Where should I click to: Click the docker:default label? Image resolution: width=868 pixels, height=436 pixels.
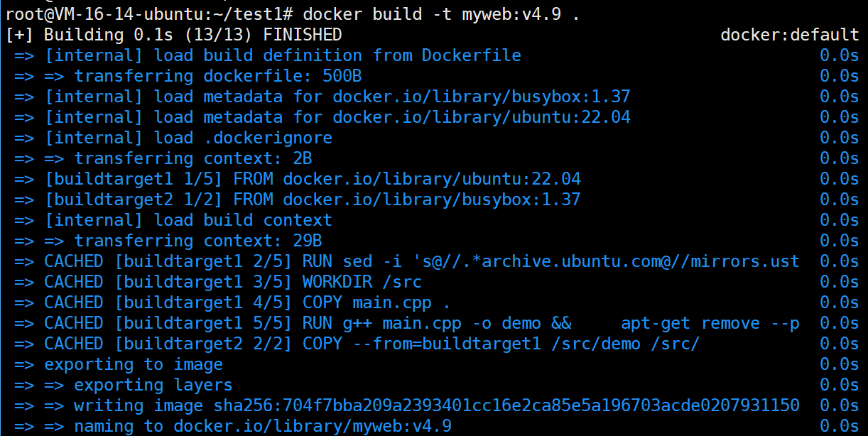click(x=790, y=35)
